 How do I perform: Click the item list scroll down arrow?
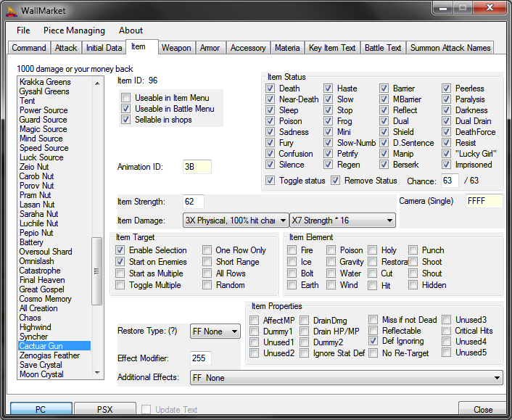[97, 373]
